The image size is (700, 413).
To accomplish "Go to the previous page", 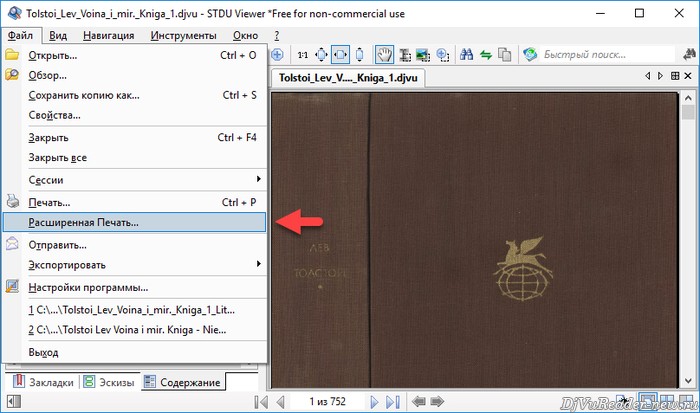I will click(x=280, y=402).
